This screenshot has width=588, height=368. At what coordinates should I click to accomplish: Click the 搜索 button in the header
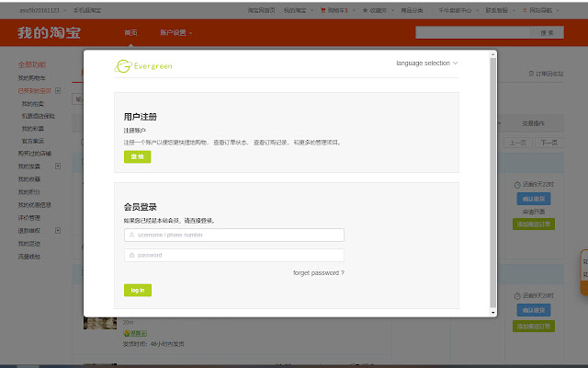547,32
